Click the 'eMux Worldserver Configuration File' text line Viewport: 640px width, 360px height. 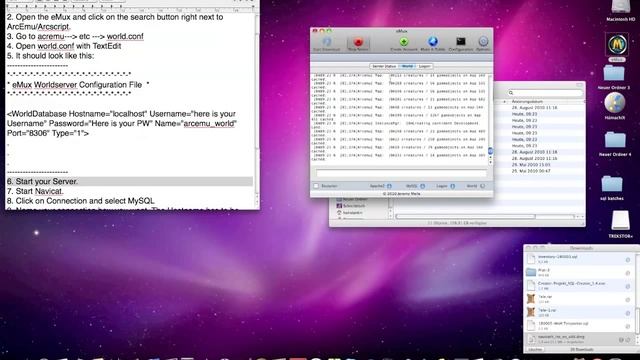point(78,85)
